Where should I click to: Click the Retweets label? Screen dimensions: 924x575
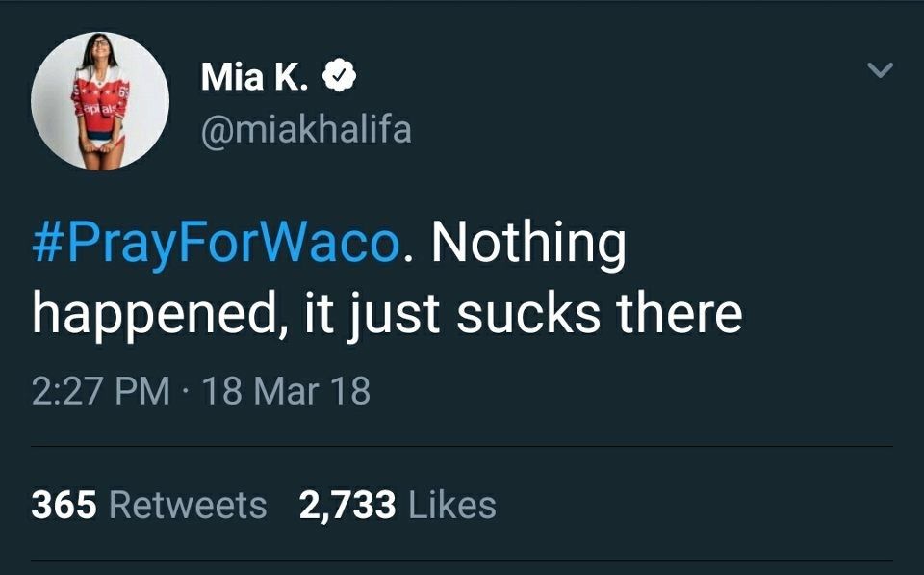coord(189,505)
